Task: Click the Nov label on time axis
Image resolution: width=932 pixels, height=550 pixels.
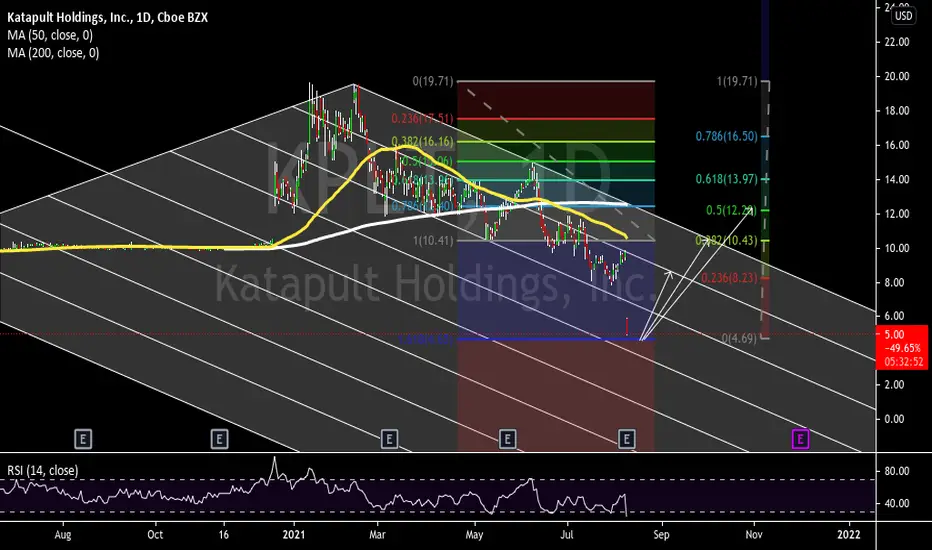Action: coord(754,535)
